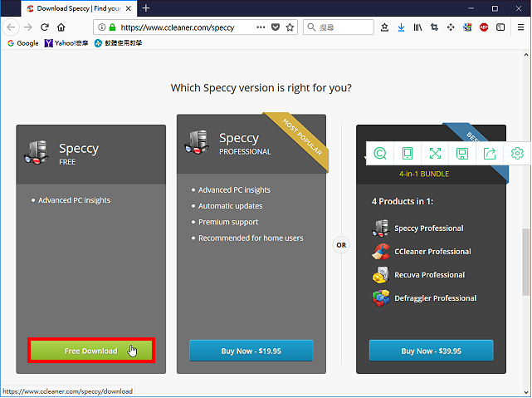Click the floating toolbar capture circle icon

380,154
